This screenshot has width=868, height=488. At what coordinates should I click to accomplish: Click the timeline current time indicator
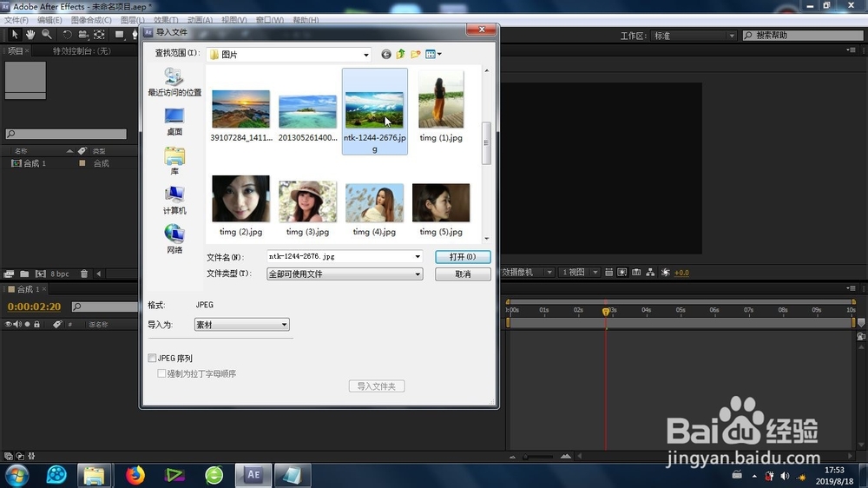[606, 312]
